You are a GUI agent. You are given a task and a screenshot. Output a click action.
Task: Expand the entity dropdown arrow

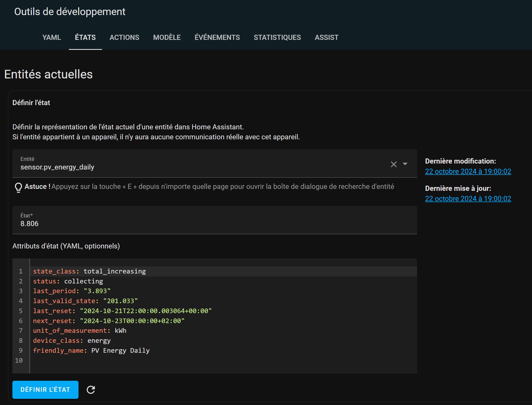pos(405,164)
